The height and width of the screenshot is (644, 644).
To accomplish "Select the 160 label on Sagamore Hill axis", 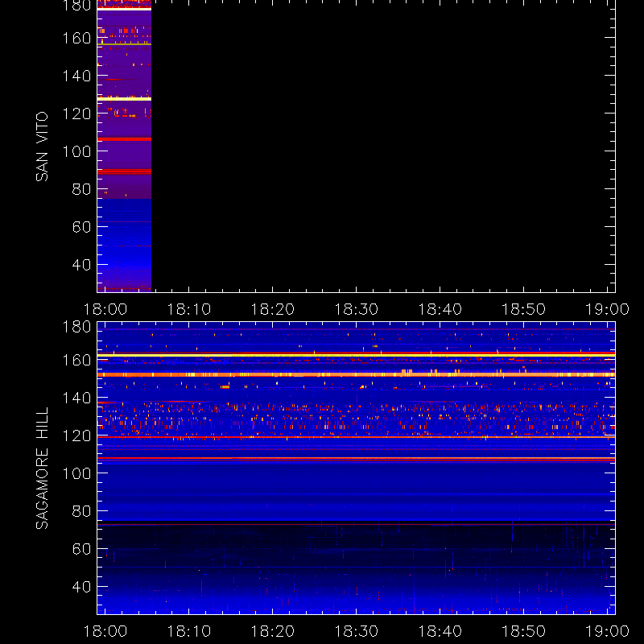I will point(76,360).
